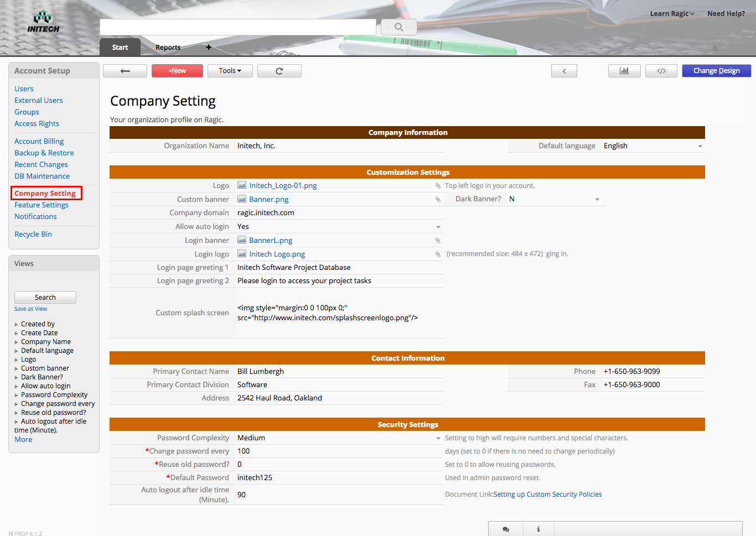Open the info icon in the bottom bar
The height and width of the screenshot is (536, 756).
[x=538, y=529]
